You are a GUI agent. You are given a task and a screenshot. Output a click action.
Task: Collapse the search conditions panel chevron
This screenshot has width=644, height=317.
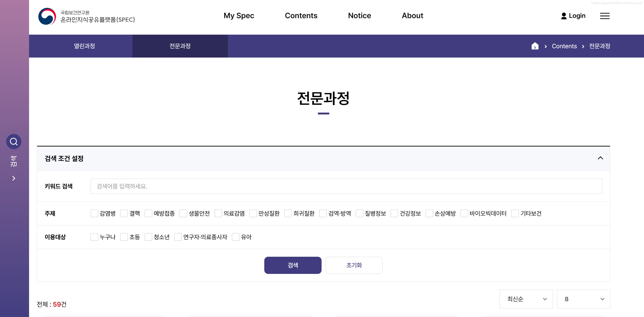[x=600, y=158]
